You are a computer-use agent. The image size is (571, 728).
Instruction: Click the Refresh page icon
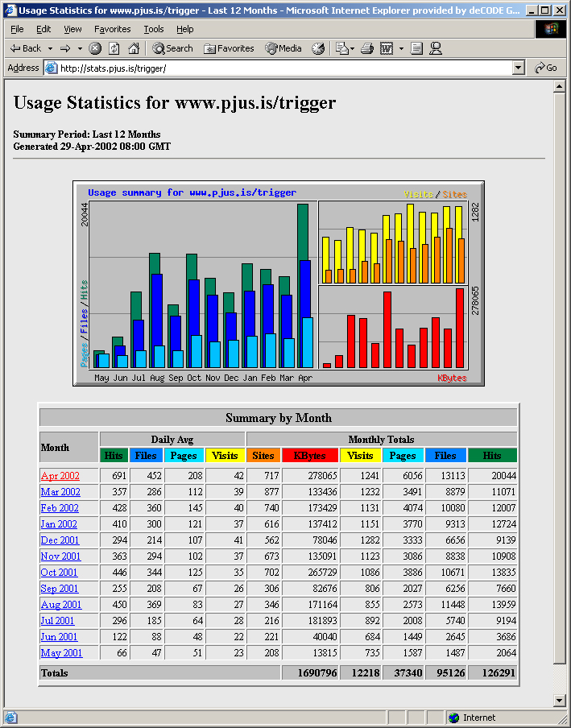click(114, 48)
